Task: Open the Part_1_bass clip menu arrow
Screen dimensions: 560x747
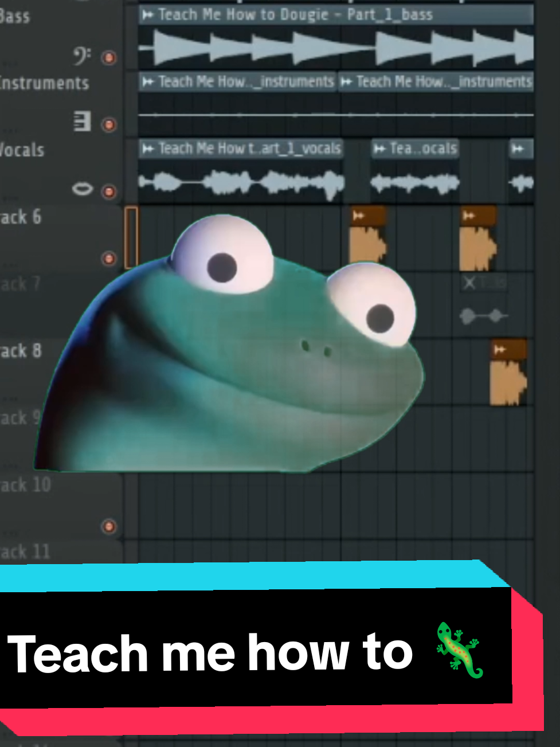Action: coord(148,15)
